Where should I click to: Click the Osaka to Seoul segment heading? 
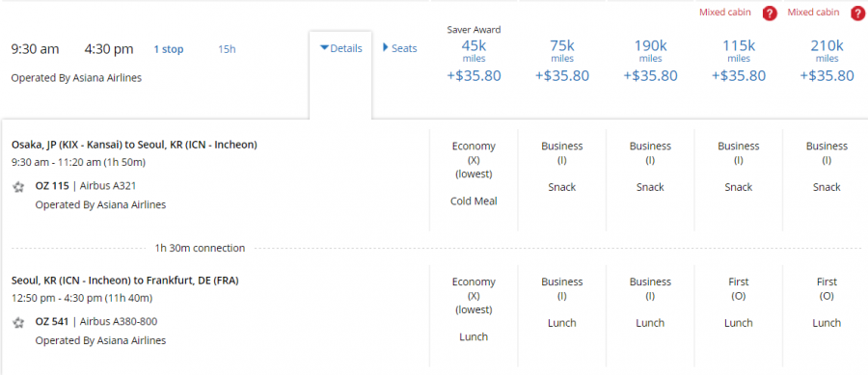coord(134,145)
